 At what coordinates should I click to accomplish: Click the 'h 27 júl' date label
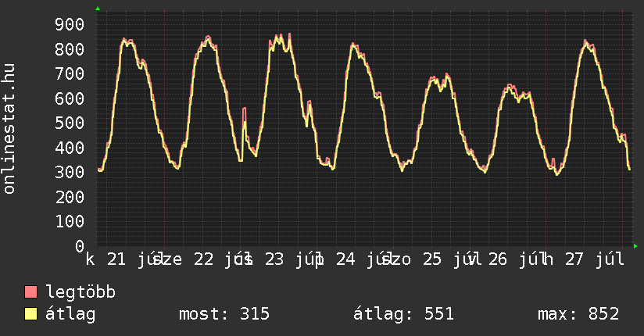click(x=583, y=259)
